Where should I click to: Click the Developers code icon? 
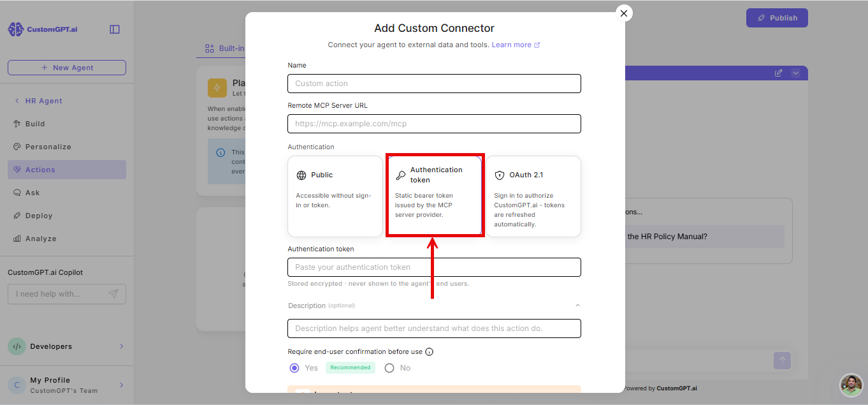(x=17, y=346)
